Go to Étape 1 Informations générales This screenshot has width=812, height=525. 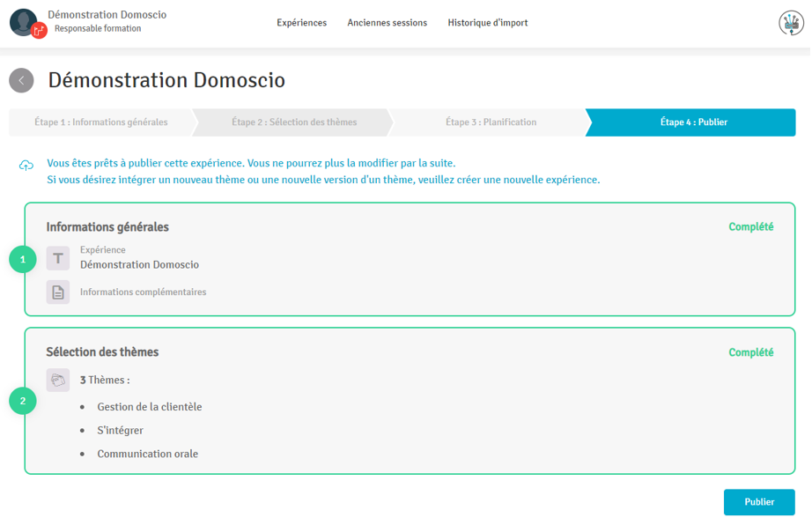100,122
